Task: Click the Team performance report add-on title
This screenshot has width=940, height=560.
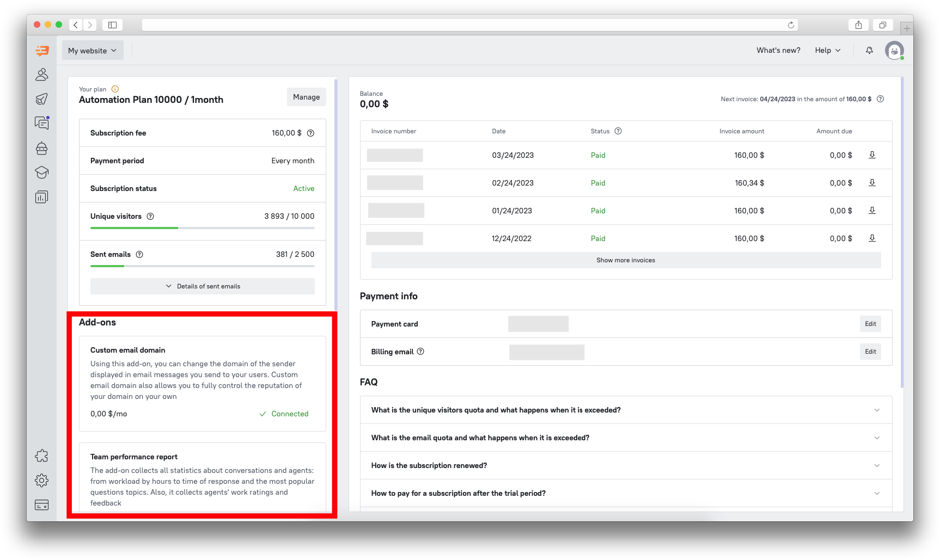Action: [x=134, y=457]
